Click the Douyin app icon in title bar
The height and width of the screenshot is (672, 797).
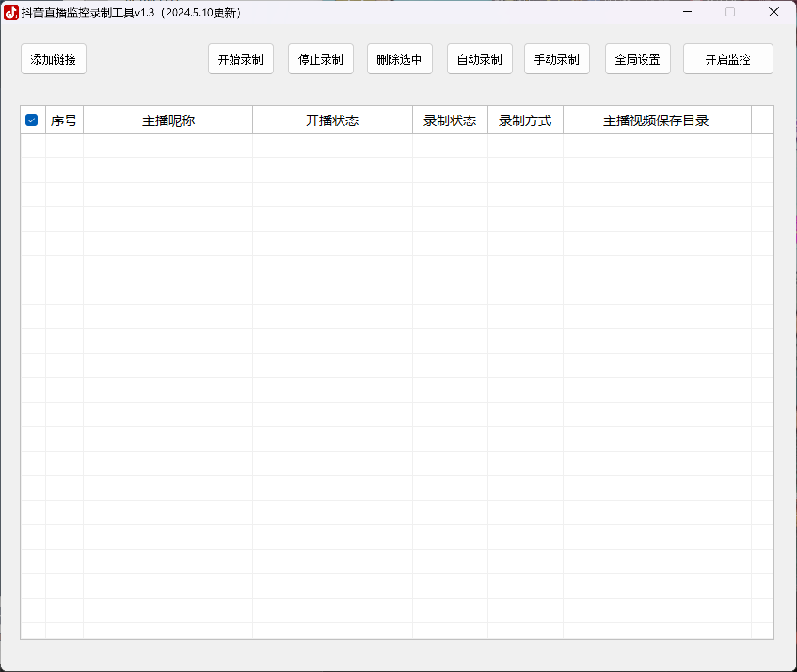tap(11, 13)
